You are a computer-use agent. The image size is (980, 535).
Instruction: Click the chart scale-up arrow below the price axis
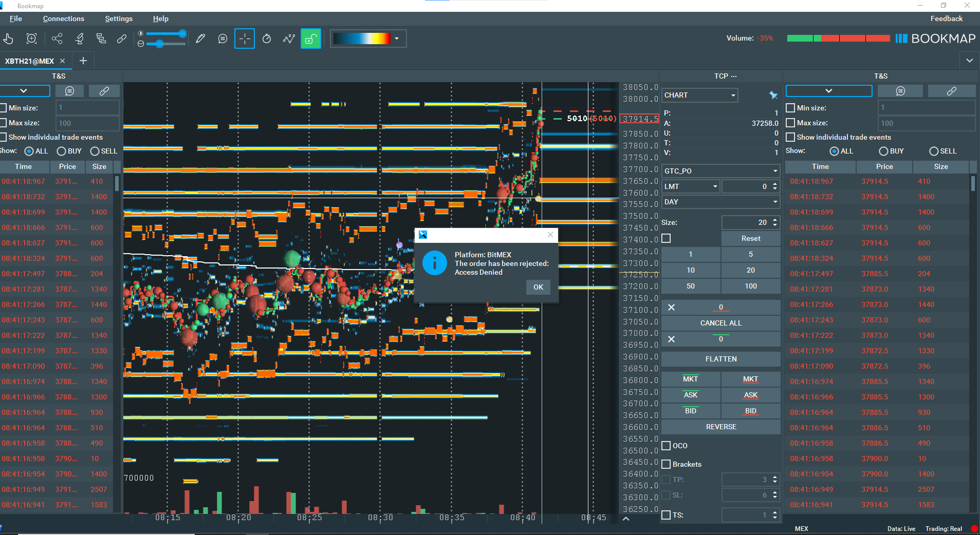point(626,519)
